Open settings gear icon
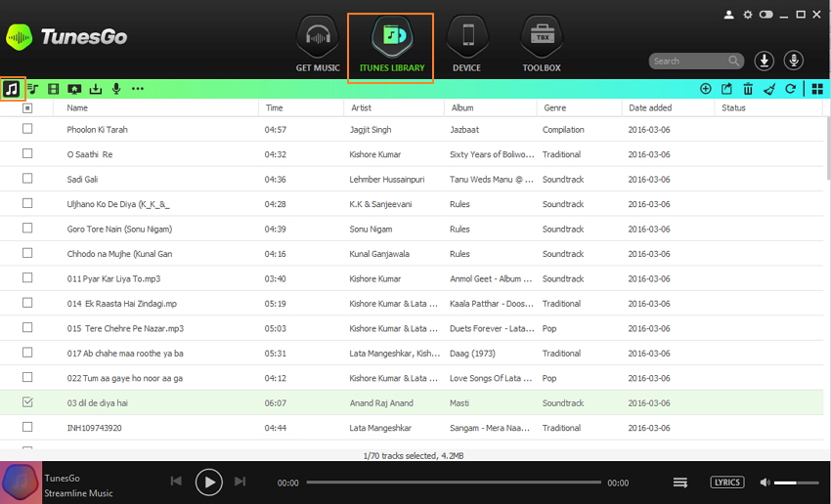This screenshot has height=504, width=831. click(x=747, y=15)
